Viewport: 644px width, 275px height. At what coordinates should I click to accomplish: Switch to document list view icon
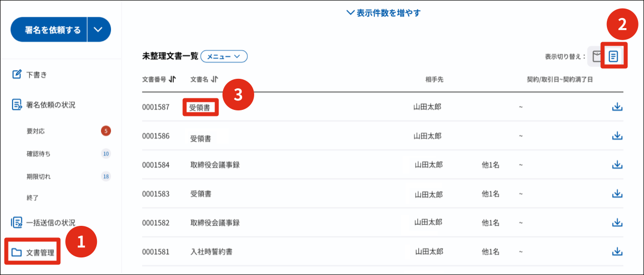click(x=613, y=56)
